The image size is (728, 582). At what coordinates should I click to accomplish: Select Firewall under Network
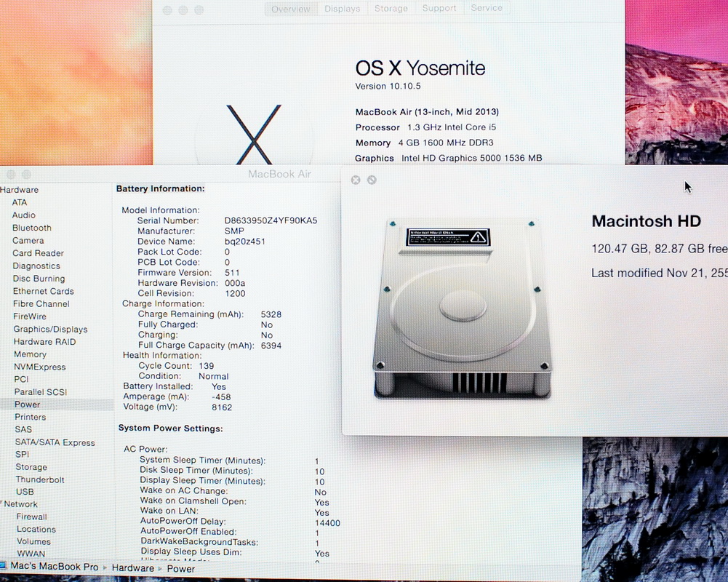point(31,517)
